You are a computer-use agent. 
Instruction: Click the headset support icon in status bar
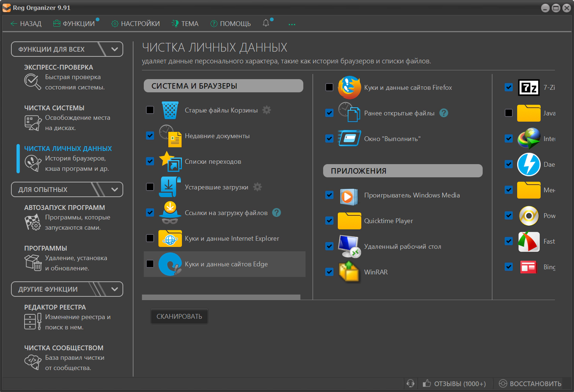(x=410, y=383)
